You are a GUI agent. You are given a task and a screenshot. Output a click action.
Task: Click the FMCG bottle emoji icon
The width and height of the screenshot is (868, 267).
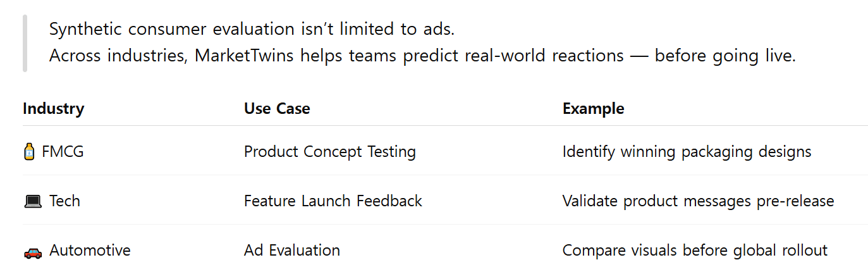(x=29, y=152)
